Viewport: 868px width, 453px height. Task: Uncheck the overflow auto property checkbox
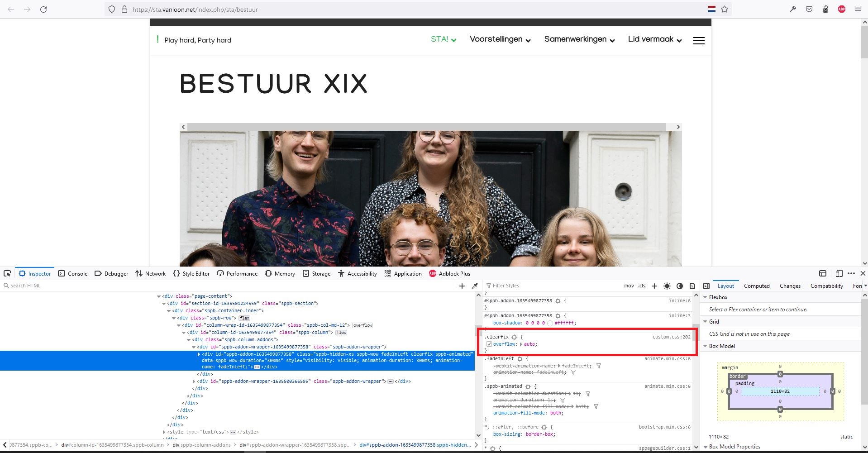pyautogui.click(x=489, y=344)
